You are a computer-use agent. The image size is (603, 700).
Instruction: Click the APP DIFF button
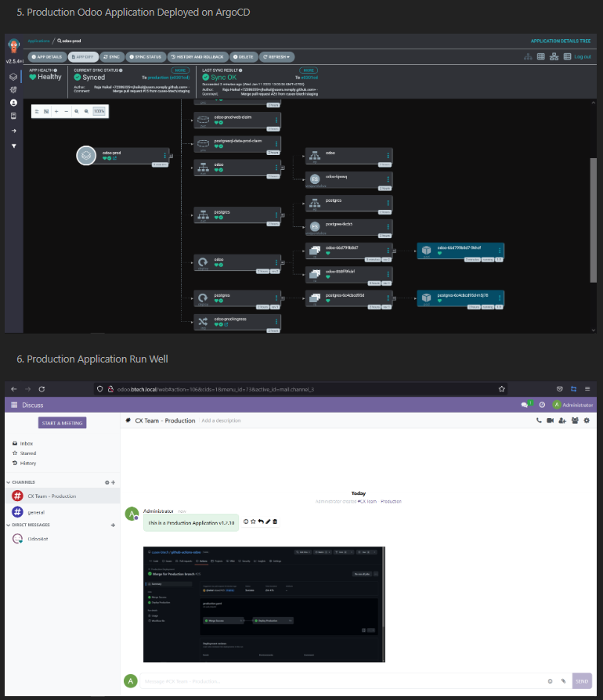click(x=83, y=57)
